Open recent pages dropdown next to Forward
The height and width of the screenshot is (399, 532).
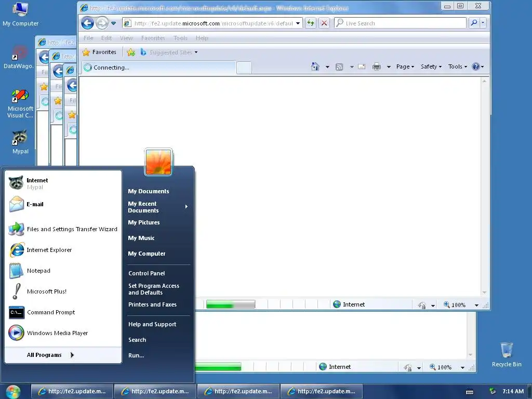tap(114, 23)
